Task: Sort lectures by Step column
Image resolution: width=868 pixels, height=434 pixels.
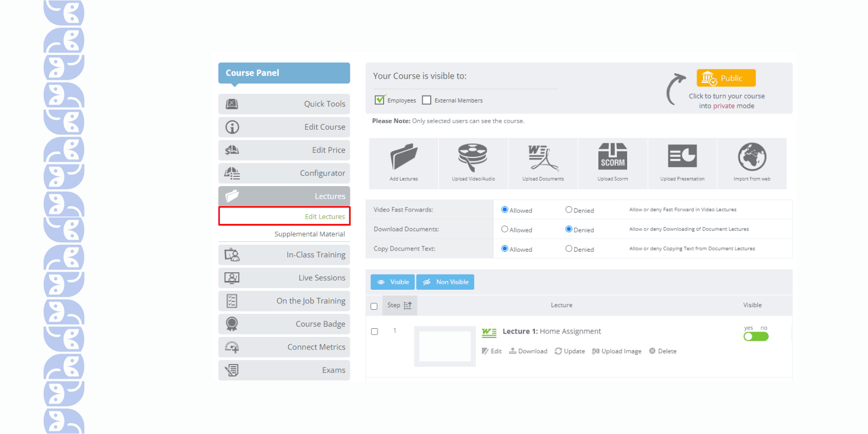Action: pos(400,305)
